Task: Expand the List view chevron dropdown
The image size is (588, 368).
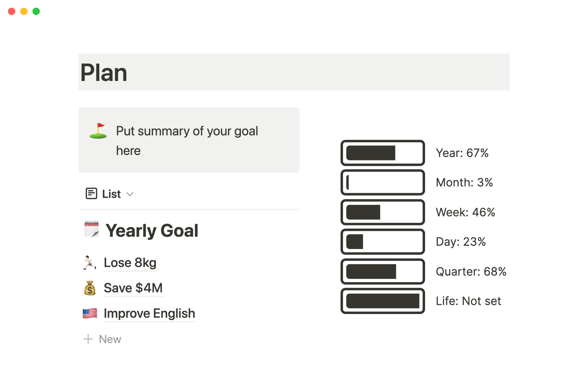Action: click(130, 194)
